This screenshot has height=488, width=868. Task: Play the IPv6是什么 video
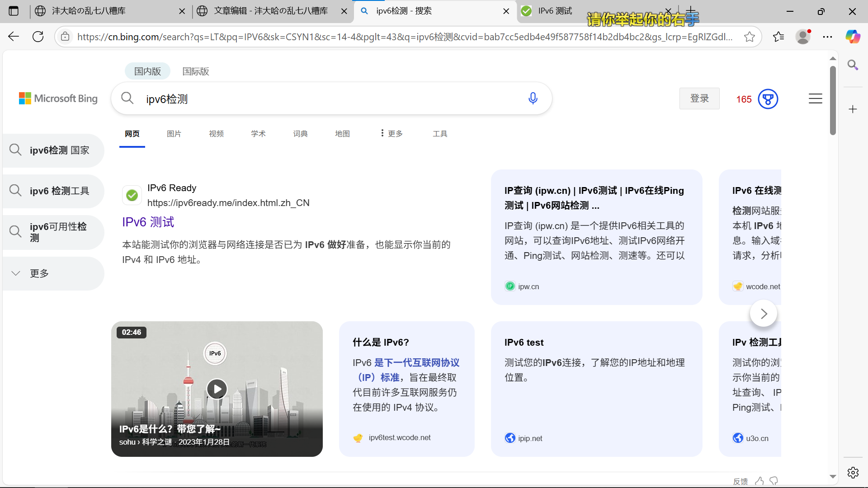217,389
